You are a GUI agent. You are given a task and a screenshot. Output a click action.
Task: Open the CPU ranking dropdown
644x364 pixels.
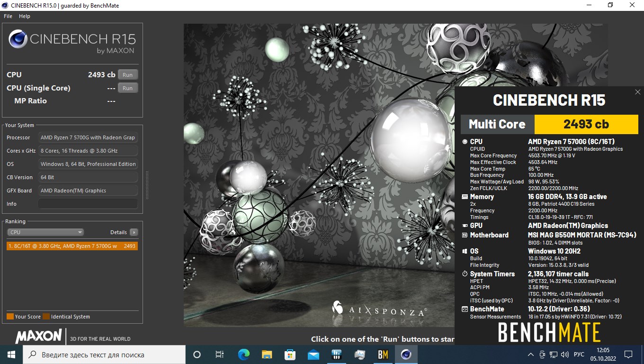45,232
